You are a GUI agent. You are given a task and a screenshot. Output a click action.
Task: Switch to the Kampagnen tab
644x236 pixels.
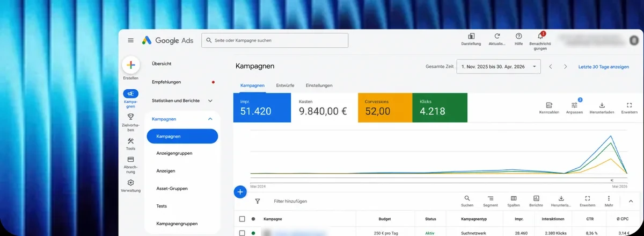pyautogui.click(x=252, y=85)
